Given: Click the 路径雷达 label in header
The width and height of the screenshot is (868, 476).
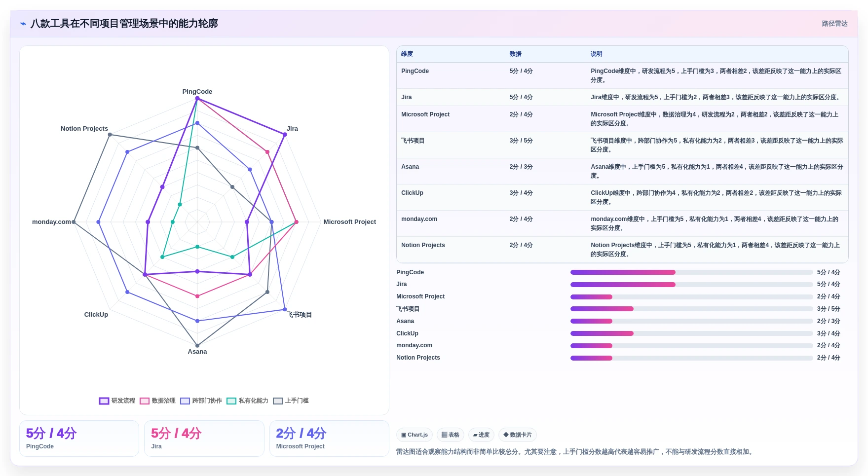Looking at the screenshot, I should coord(834,24).
